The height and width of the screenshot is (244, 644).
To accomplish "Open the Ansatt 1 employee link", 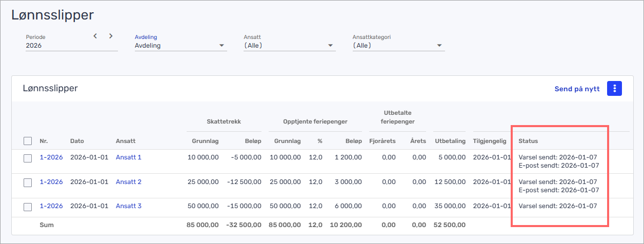I will [128, 157].
